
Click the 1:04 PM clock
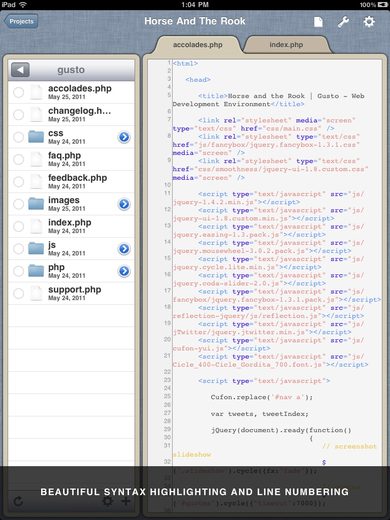pyautogui.click(x=195, y=5)
